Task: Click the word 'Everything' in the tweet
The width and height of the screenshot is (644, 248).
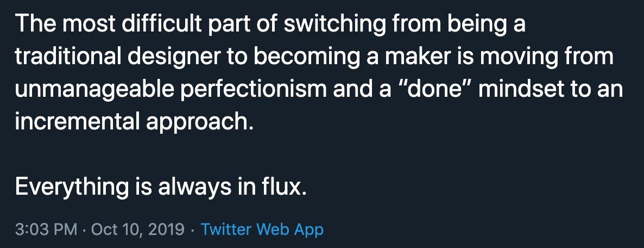Action: pyautogui.click(x=71, y=187)
